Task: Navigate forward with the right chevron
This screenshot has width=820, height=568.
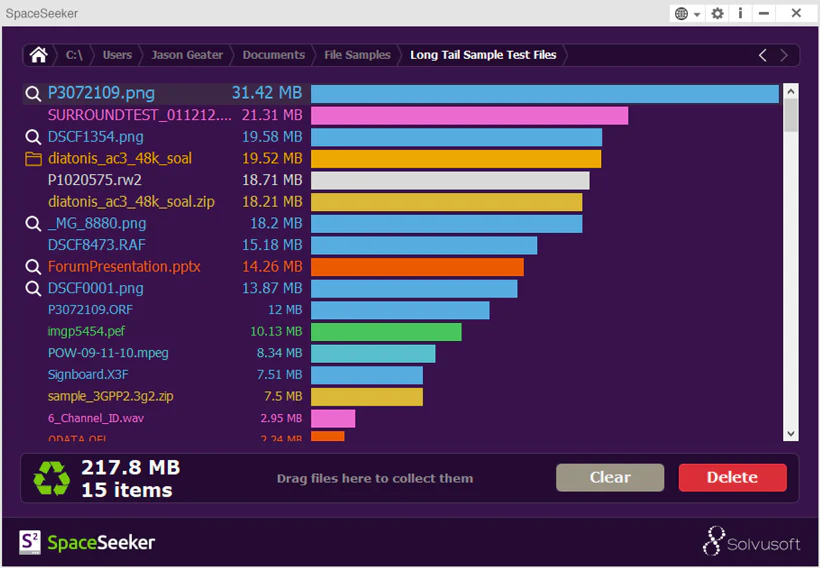Action: tap(783, 55)
